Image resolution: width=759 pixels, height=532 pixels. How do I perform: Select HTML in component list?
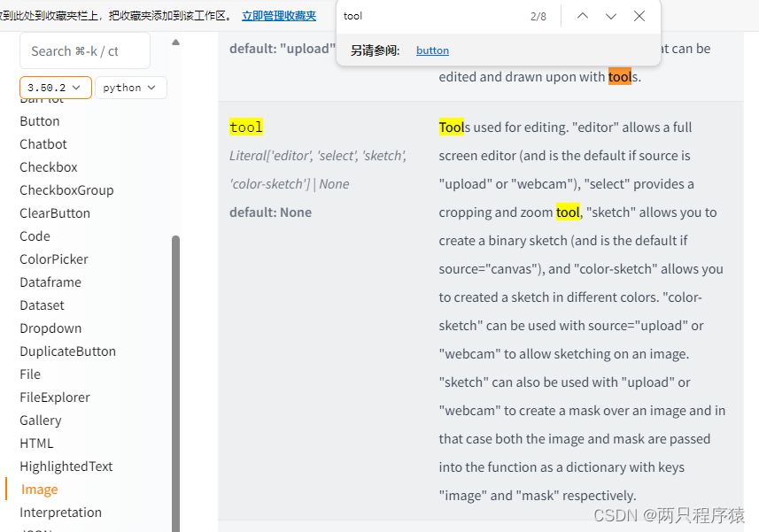tap(36, 443)
